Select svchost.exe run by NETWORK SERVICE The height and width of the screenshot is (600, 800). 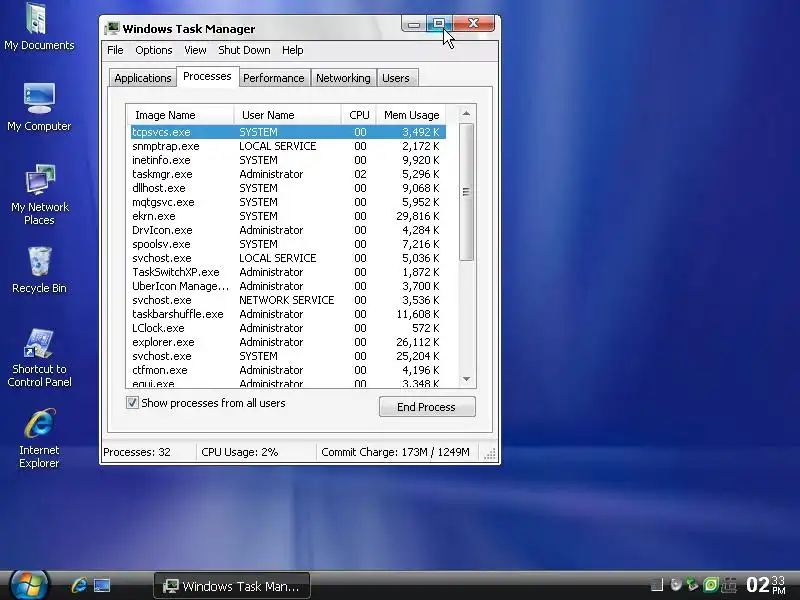288,300
